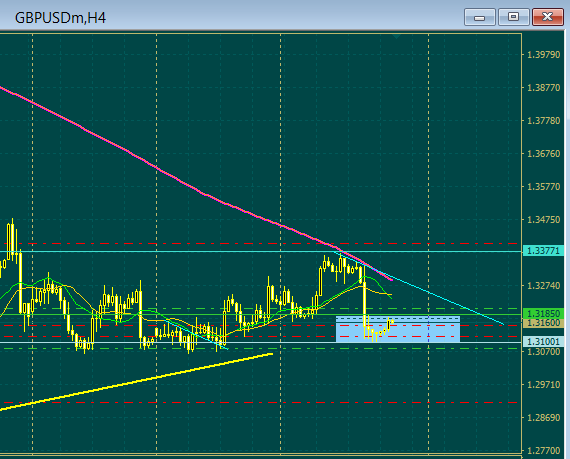Select the red dash-dot line above 1.33771
The height and width of the screenshot is (459, 570).
pos(261,243)
